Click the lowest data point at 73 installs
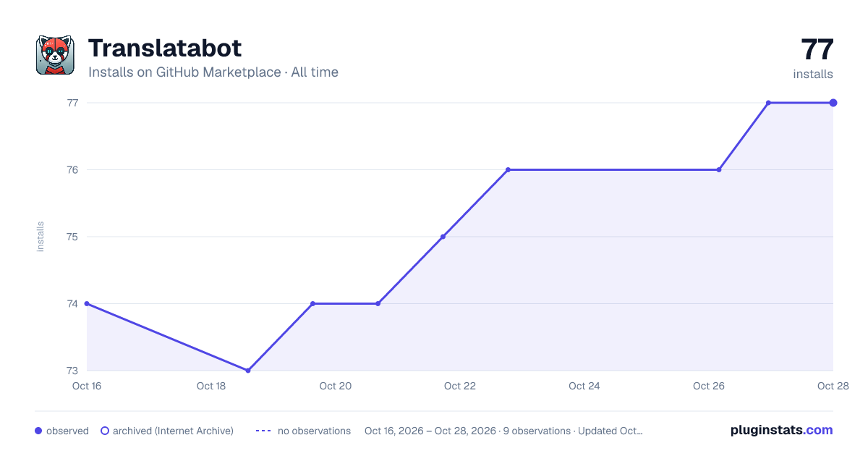 (x=248, y=371)
